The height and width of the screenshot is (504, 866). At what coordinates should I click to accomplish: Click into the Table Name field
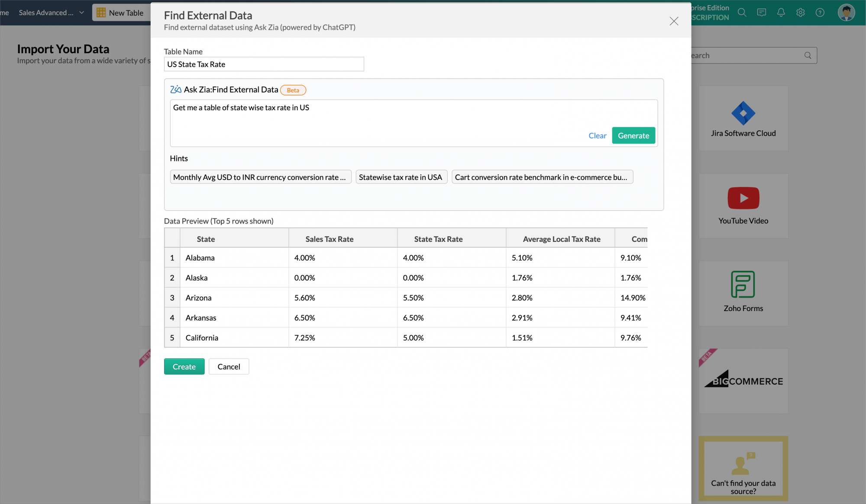click(264, 64)
